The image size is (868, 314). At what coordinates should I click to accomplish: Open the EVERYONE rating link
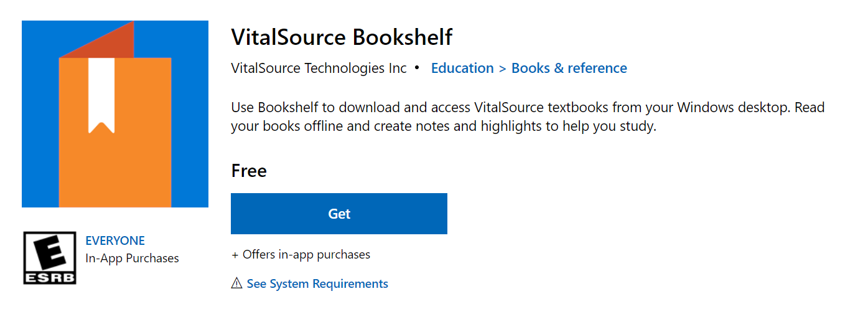coord(115,240)
